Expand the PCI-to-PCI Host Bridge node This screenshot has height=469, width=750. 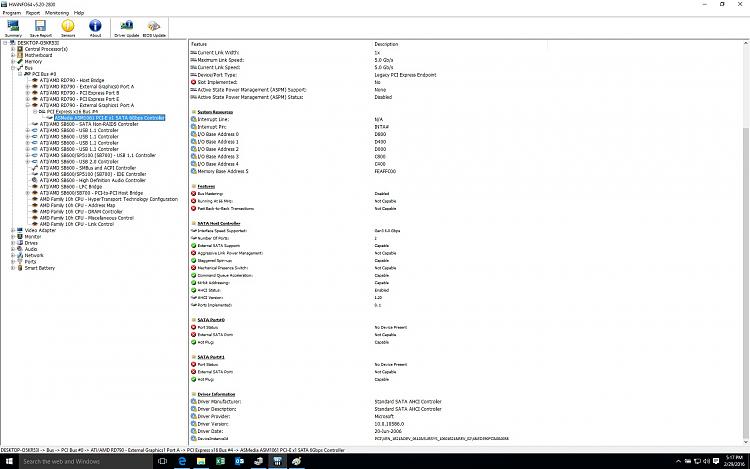coord(28,193)
